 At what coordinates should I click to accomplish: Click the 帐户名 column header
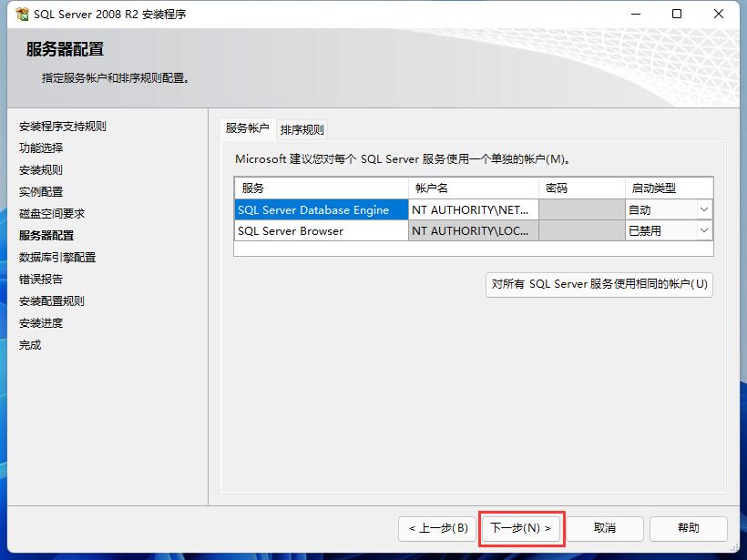pyautogui.click(x=474, y=188)
